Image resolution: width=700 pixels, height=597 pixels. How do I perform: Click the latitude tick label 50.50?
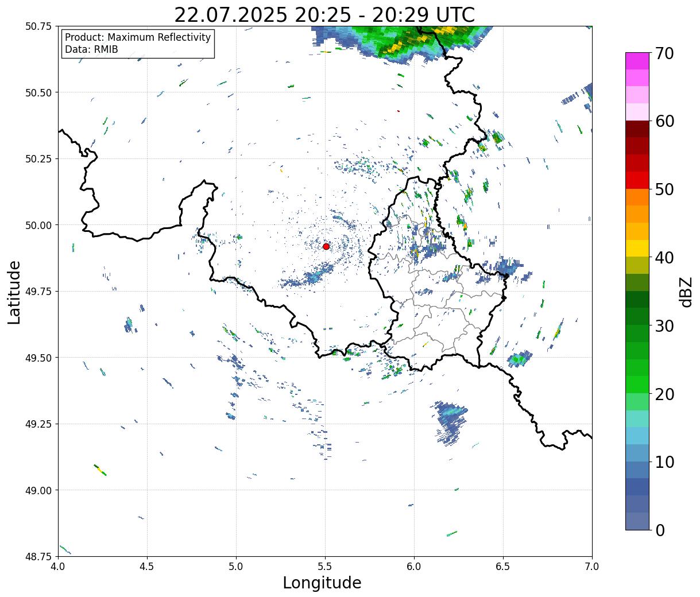click(38, 92)
